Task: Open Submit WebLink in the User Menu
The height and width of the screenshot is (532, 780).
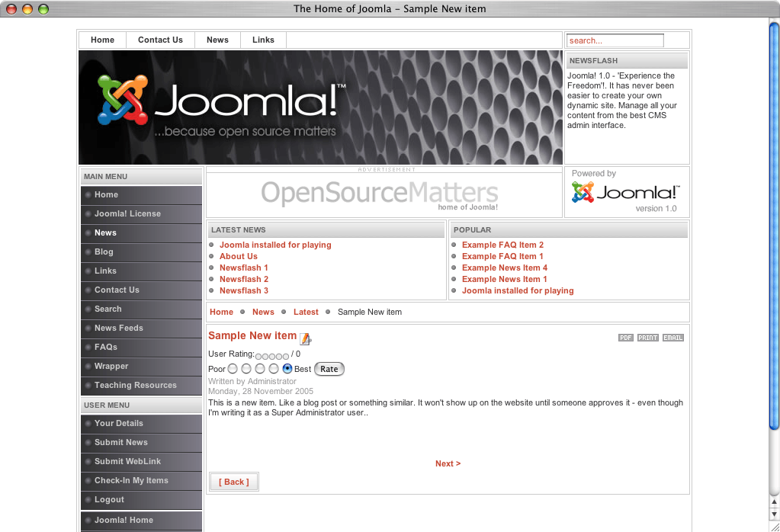Action: click(141, 461)
